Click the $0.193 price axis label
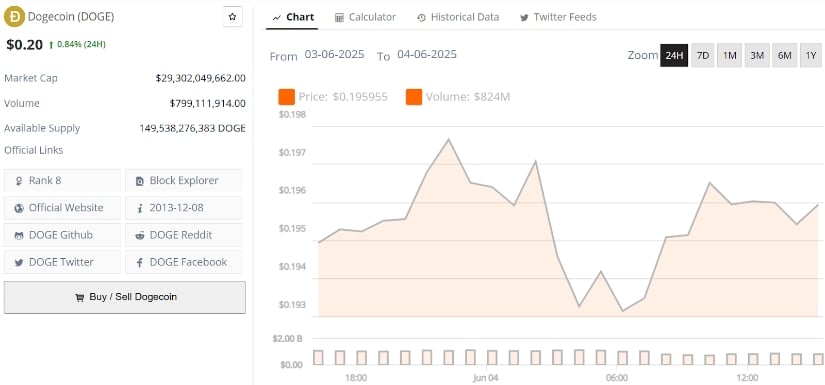The height and width of the screenshot is (385, 825). (x=292, y=305)
